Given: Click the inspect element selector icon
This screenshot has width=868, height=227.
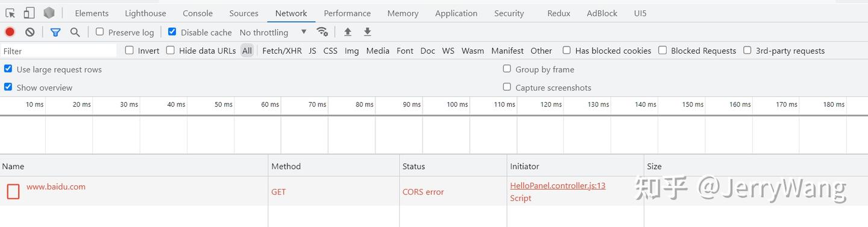Looking at the screenshot, I should click(x=11, y=13).
